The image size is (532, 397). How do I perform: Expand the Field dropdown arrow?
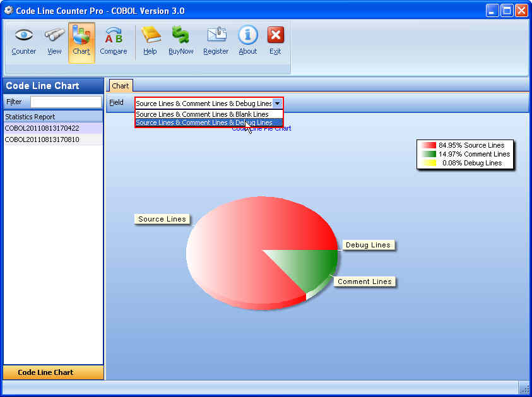click(277, 103)
